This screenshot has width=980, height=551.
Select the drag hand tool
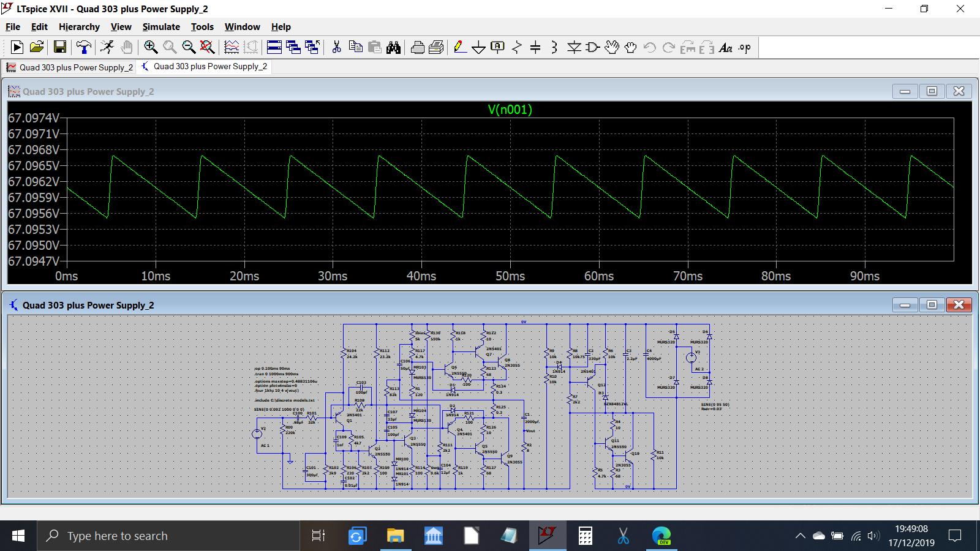coord(630,47)
